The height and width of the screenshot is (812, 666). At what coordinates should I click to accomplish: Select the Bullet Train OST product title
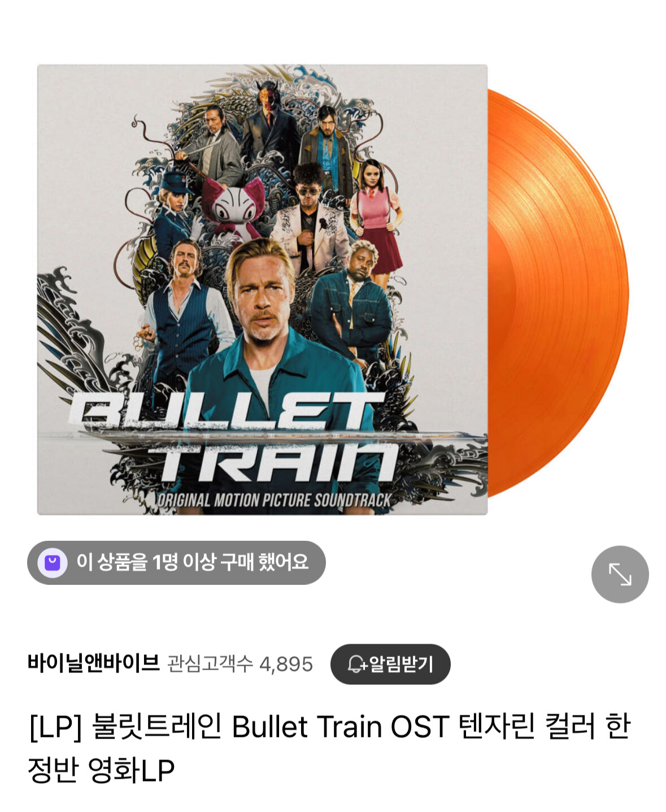point(329,748)
